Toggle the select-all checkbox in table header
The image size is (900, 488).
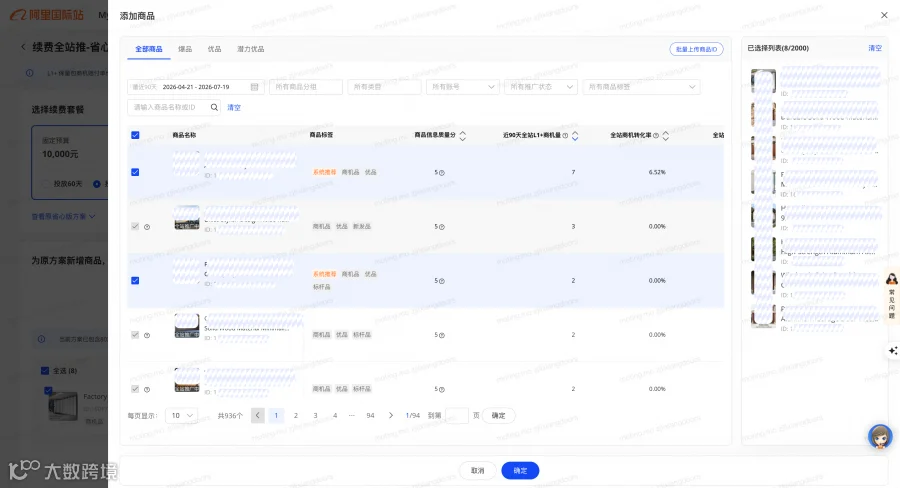pyautogui.click(x=135, y=135)
